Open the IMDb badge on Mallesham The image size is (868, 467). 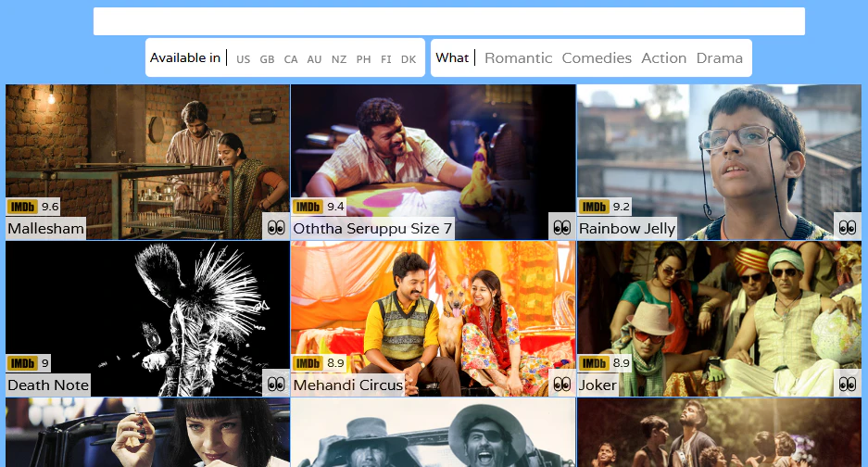tap(22, 208)
